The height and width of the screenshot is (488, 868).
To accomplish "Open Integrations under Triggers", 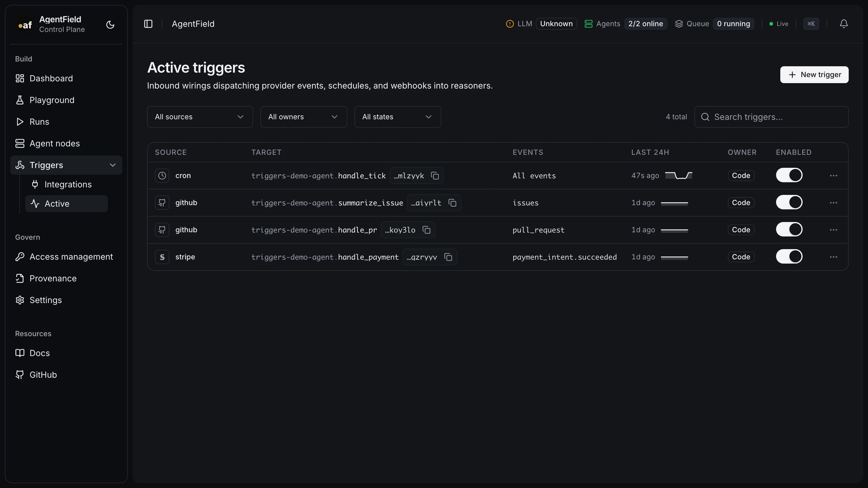I will pyautogui.click(x=67, y=184).
